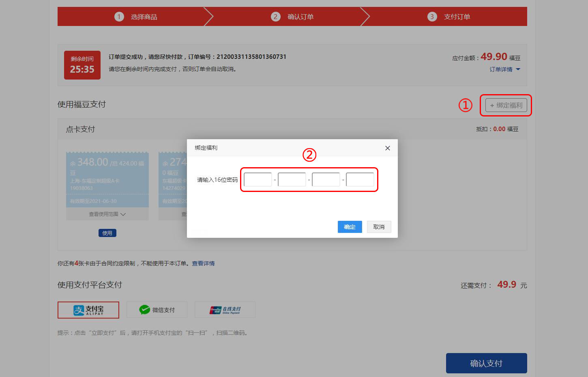
Task: Close the 绑定福利 dialog with the X
Action: pyautogui.click(x=387, y=148)
